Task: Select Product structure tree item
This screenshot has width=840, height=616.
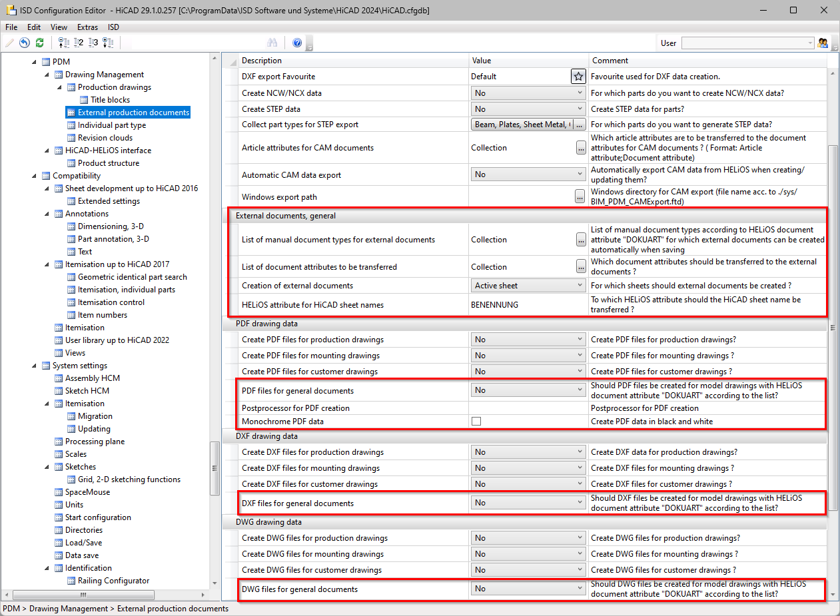Action: pyautogui.click(x=108, y=163)
